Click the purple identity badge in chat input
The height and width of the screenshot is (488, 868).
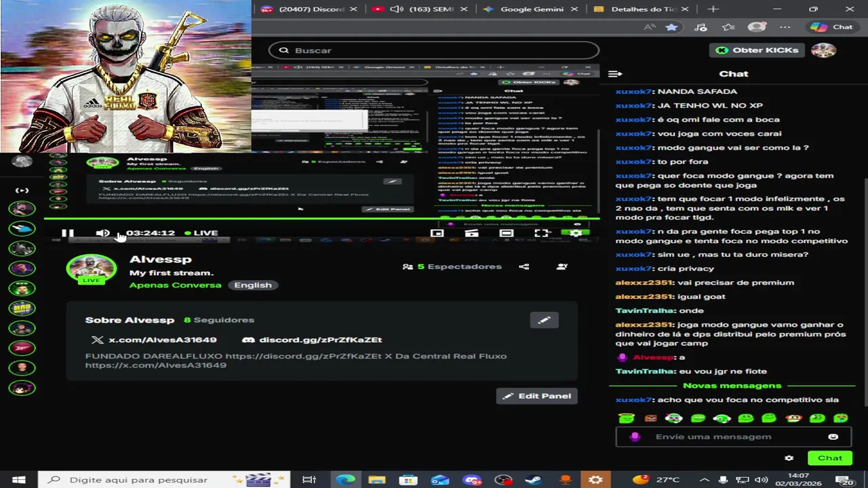[635, 437]
